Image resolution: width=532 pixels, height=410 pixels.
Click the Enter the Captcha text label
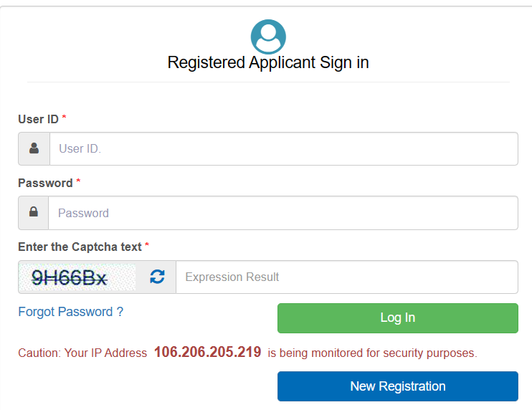[x=80, y=247]
